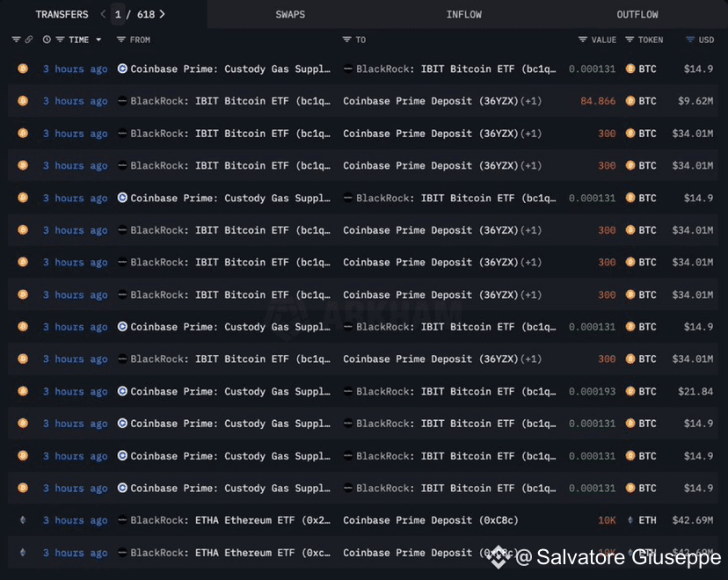Open the TIME column filter icon
The image size is (728, 580).
(60, 40)
